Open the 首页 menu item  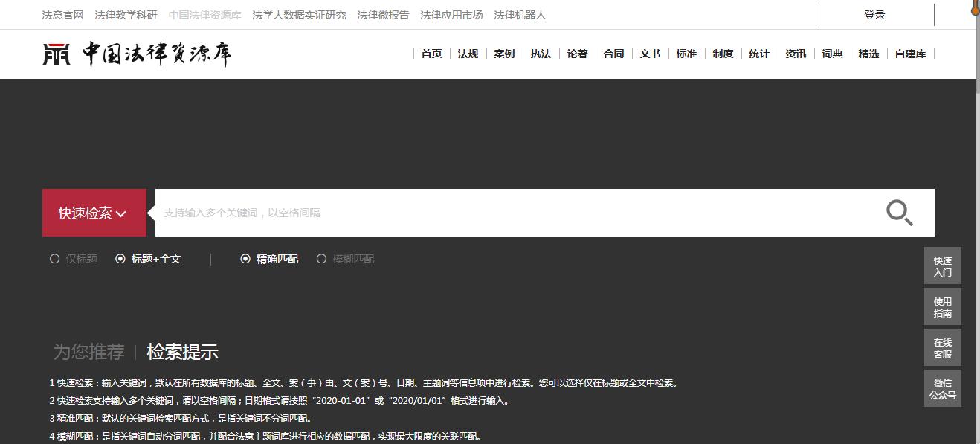click(431, 54)
